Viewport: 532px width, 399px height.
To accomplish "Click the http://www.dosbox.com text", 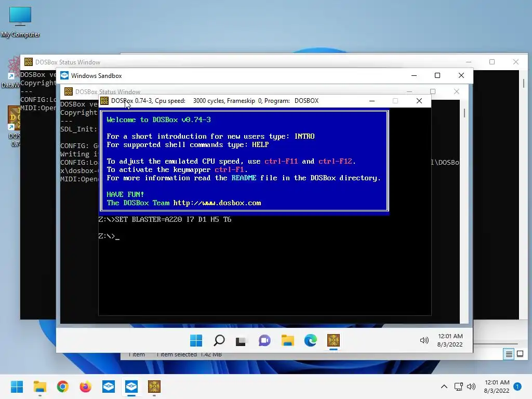I will pyautogui.click(x=217, y=203).
